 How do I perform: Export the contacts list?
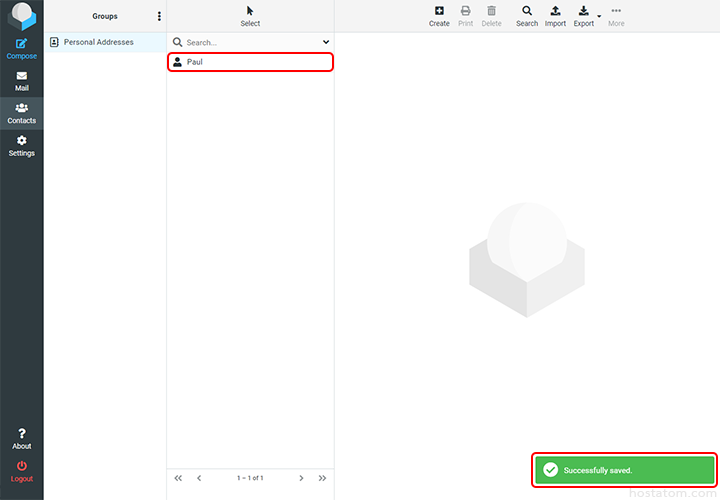click(583, 16)
